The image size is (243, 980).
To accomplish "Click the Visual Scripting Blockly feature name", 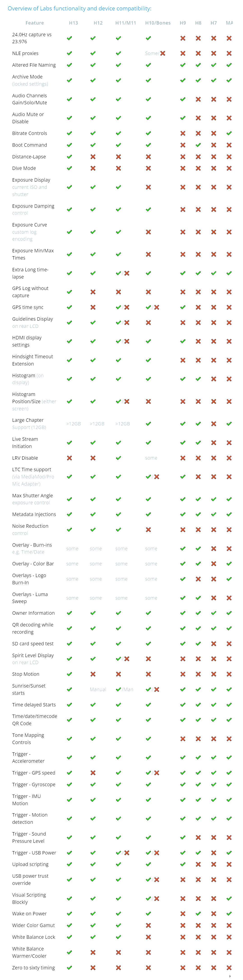I will click(x=29, y=898).
